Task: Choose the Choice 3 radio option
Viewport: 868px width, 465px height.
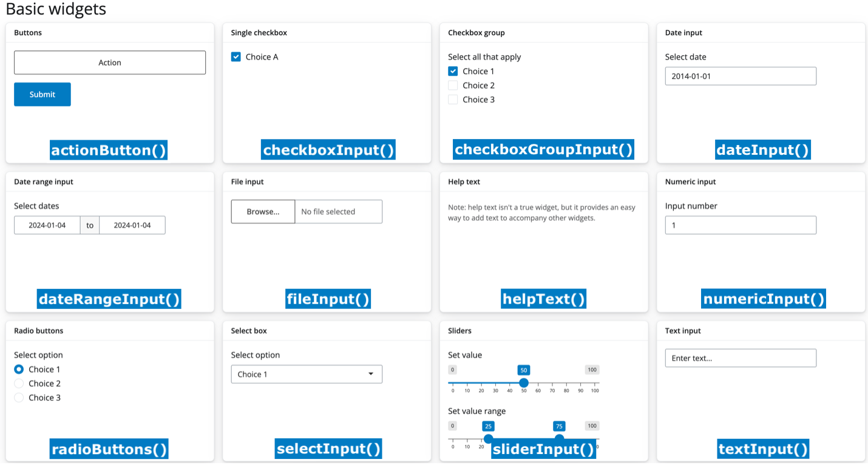Action: (19, 398)
